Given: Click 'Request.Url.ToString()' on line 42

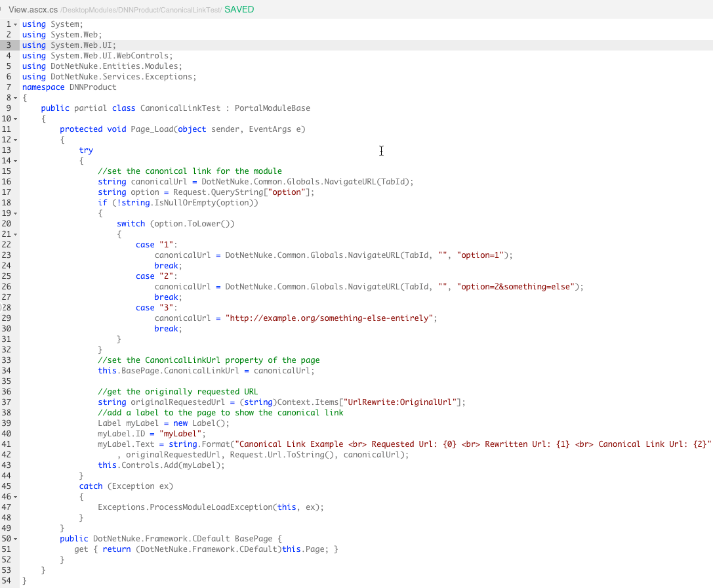Looking at the screenshot, I should tap(281, 454).
